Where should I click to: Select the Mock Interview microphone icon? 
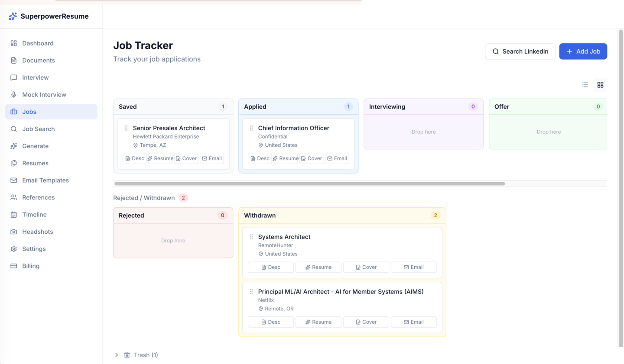click(13, 94)
